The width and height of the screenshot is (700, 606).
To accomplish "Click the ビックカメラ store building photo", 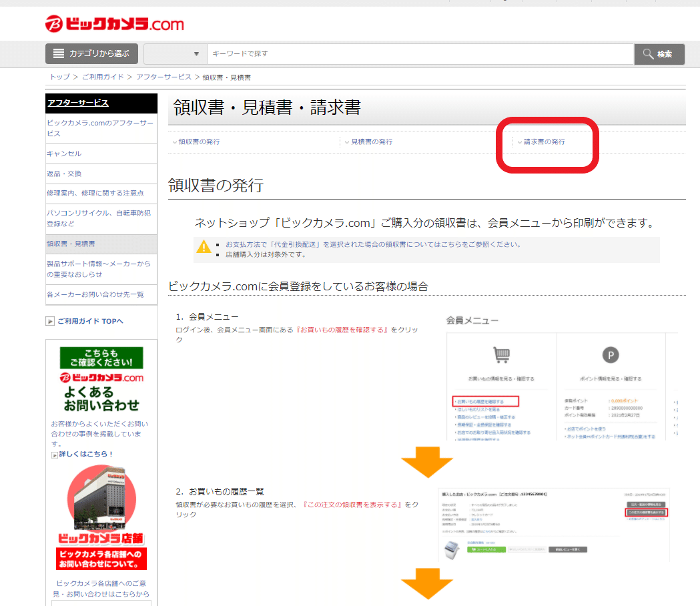I will pyautogui.click(x=101, y=497).
